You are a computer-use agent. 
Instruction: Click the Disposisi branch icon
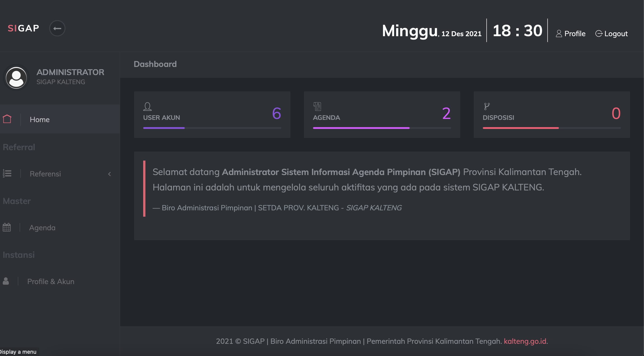click(486, 106)
